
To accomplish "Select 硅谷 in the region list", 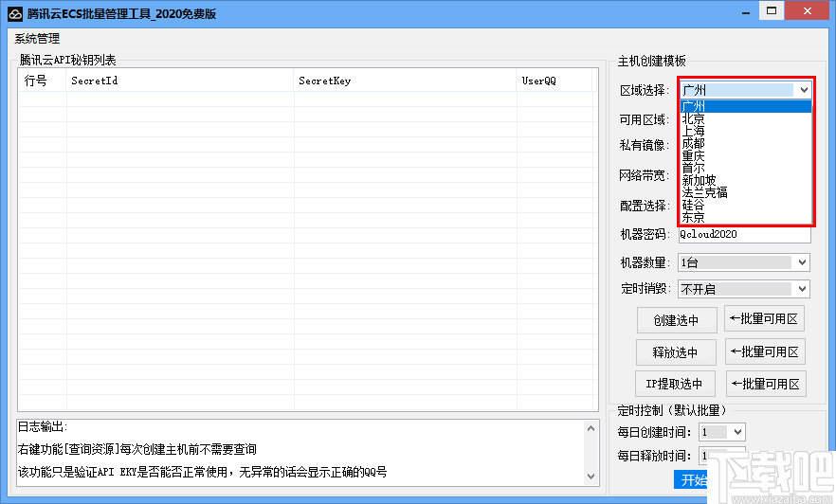I will (x=746, y=206).
